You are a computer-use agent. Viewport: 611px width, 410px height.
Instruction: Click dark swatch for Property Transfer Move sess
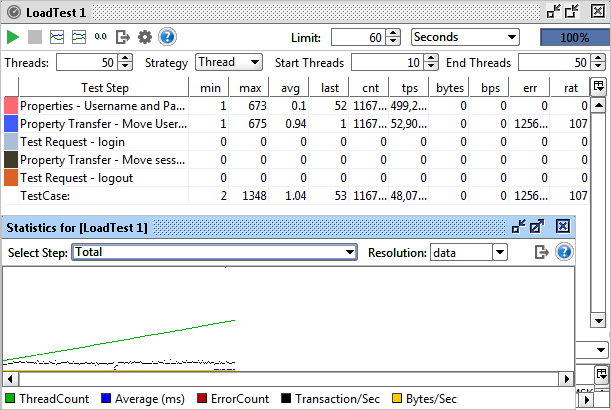11,159
